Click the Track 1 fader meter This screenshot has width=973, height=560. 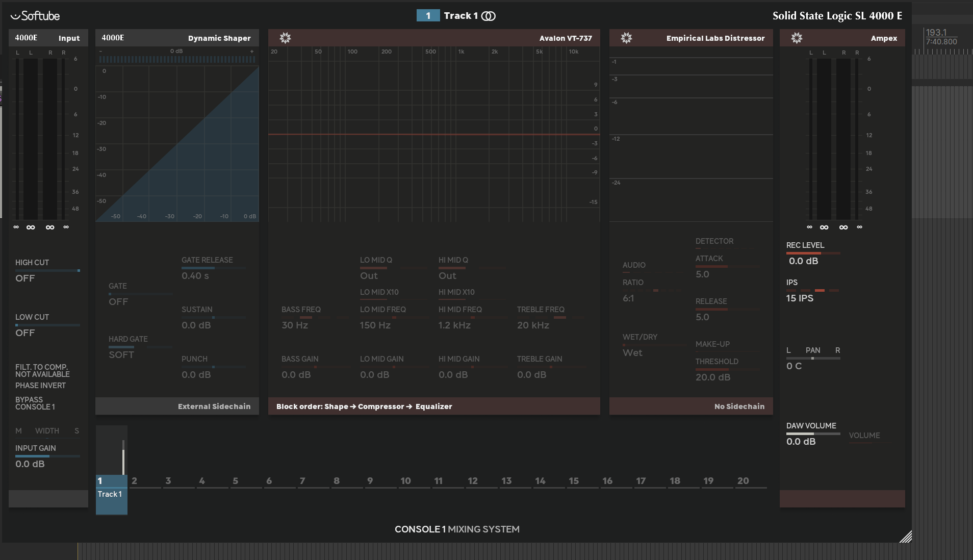[123, 457]
